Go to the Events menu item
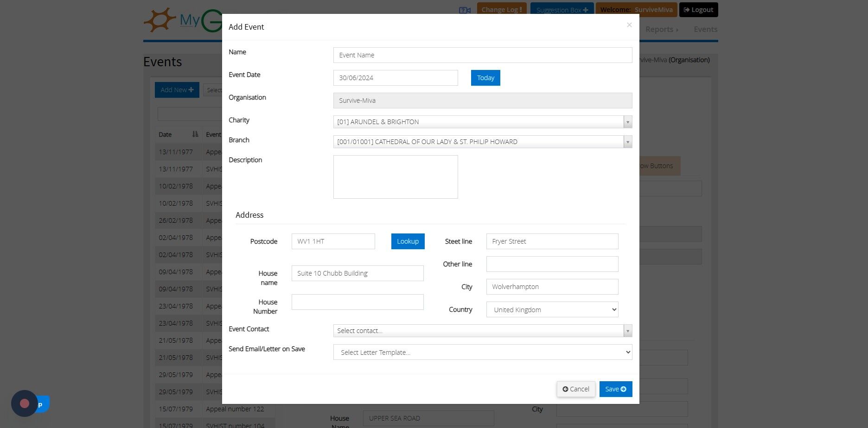The image size is (868, 428). [705, 29]
